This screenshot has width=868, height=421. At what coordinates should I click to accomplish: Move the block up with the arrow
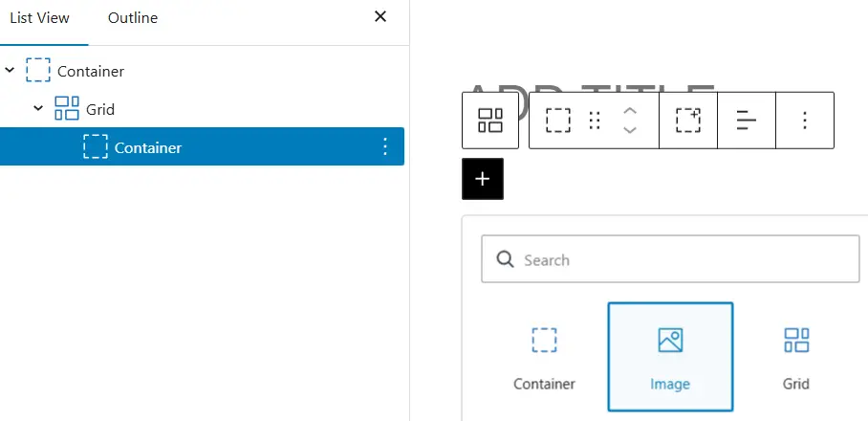coord(630,111)
